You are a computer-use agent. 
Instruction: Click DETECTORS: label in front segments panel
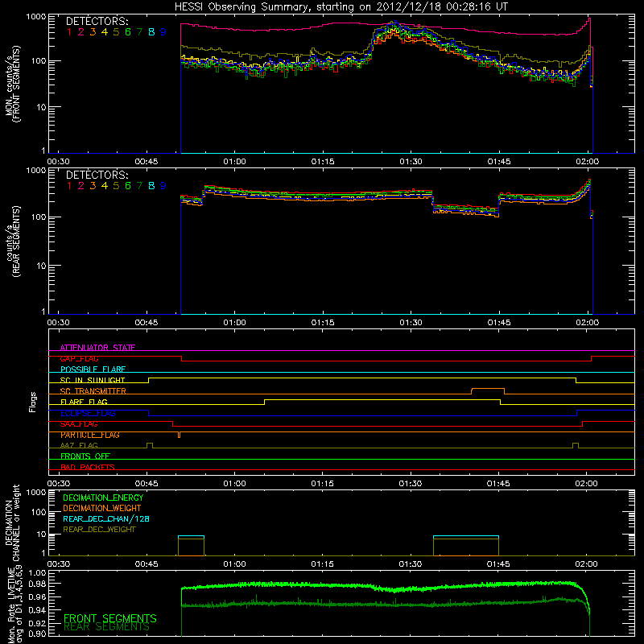(x=97, y=21)
